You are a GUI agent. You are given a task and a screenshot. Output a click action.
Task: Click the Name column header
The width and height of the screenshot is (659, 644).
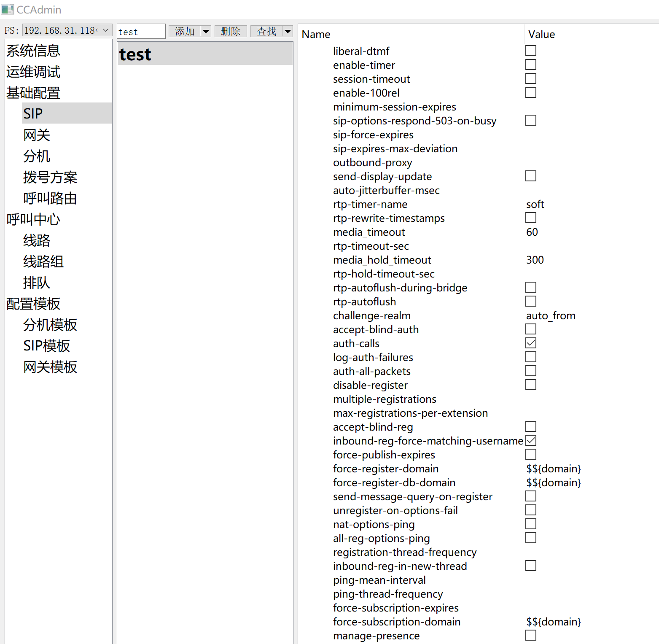coord(316,34)
